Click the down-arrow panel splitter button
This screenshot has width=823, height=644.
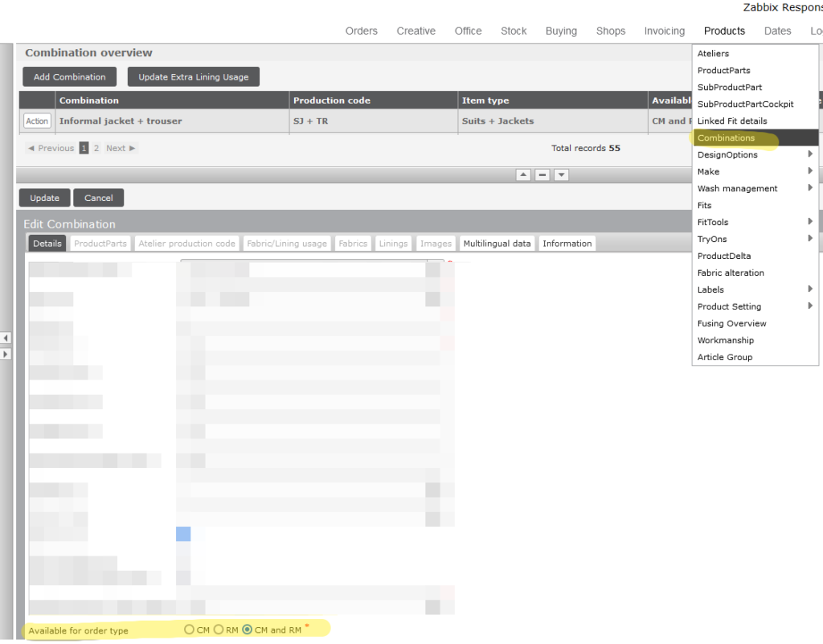562,174
